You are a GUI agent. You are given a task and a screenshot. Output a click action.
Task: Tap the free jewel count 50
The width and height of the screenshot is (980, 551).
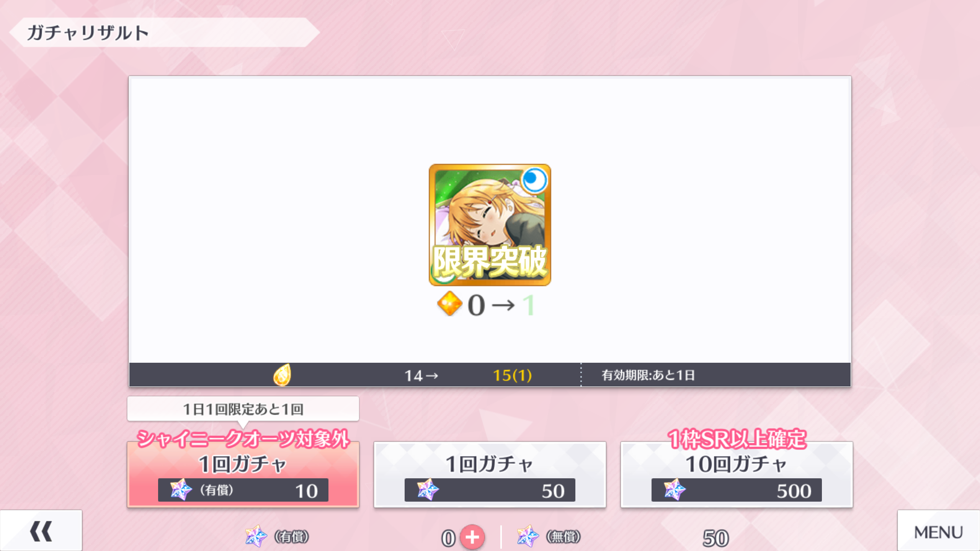715,538
